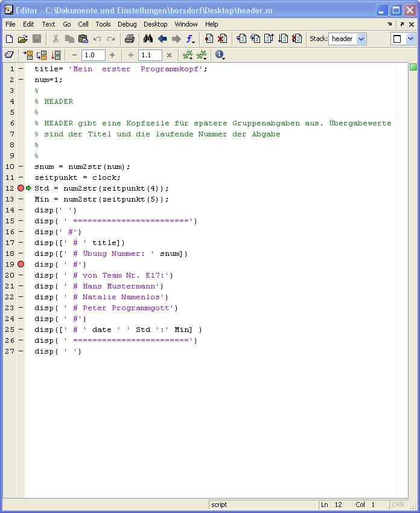Screen dimensions: 420x513
Task: Open the File menu
Action: pos(10,24)
